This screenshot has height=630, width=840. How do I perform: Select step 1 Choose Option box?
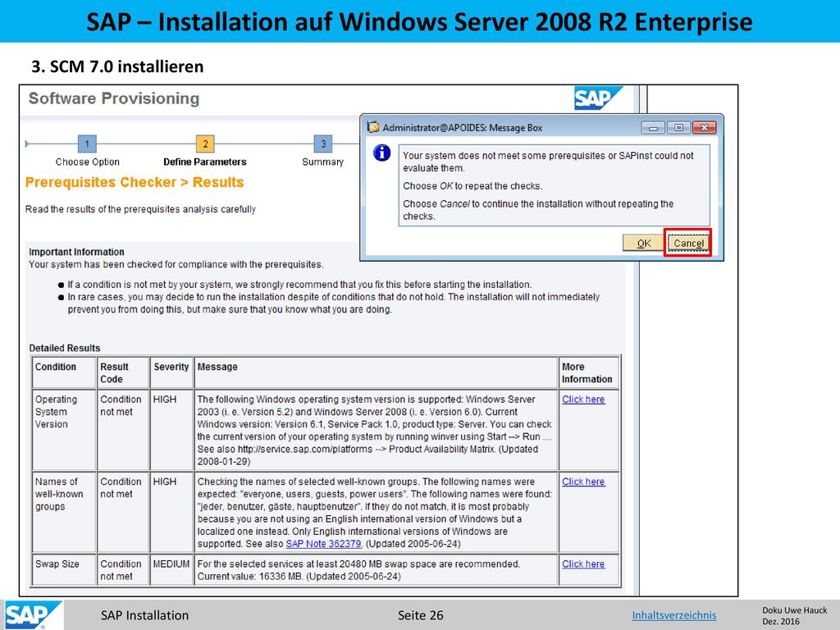[87, 144]
